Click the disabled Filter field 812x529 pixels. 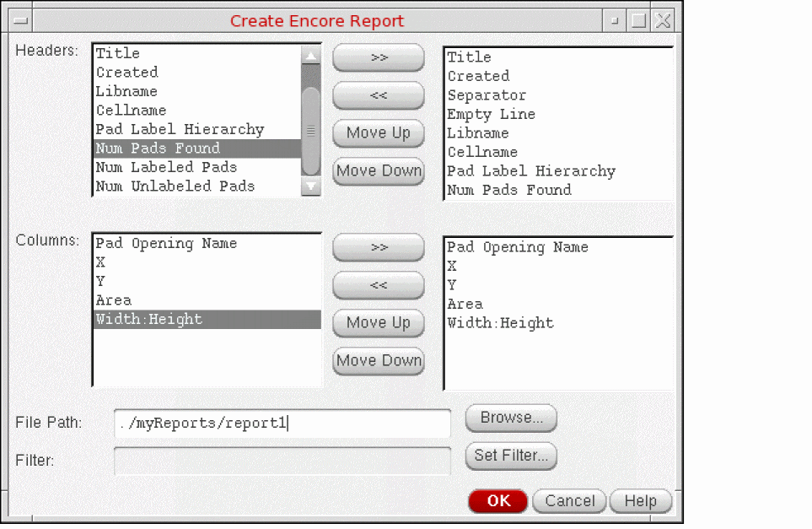(x=282, y=462)
